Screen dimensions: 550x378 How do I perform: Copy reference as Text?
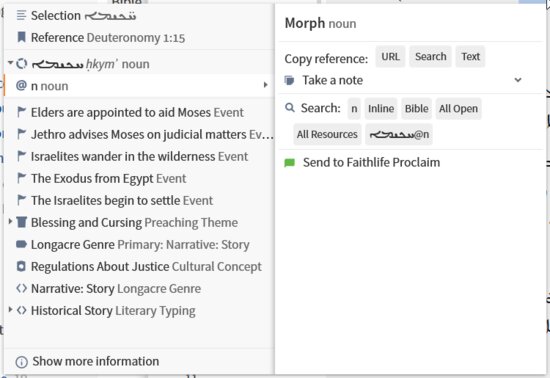[470, 56]
